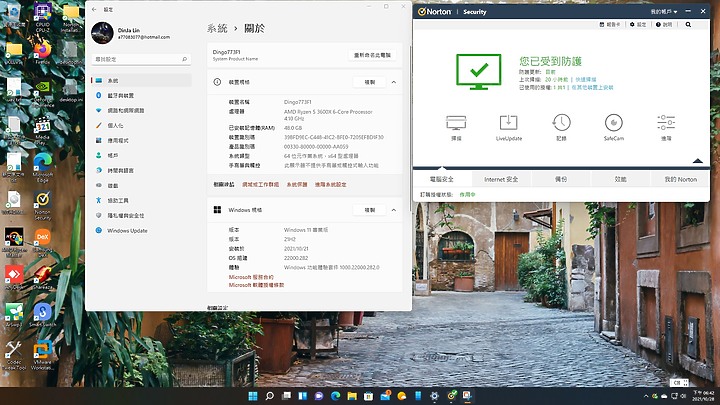Switch to Norton 備份 backup tab
This screenshot has width=720, height=405.
coord(561,179)
